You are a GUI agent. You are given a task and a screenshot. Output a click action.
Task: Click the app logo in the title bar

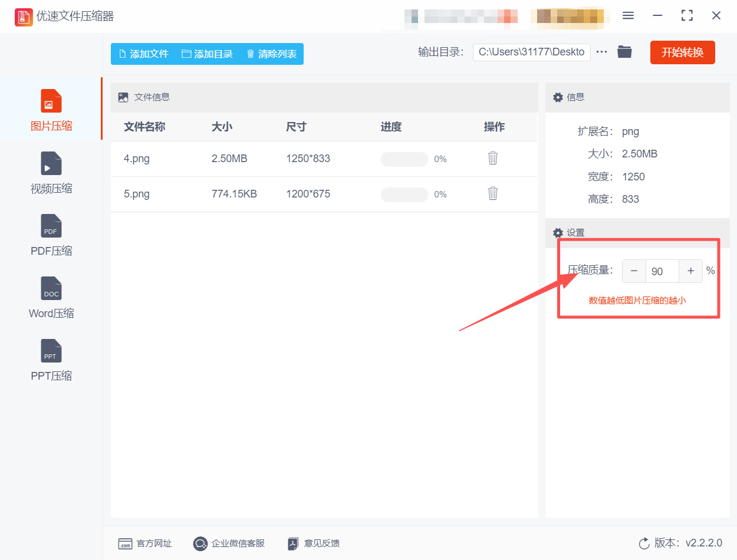(x=24, y=17)
